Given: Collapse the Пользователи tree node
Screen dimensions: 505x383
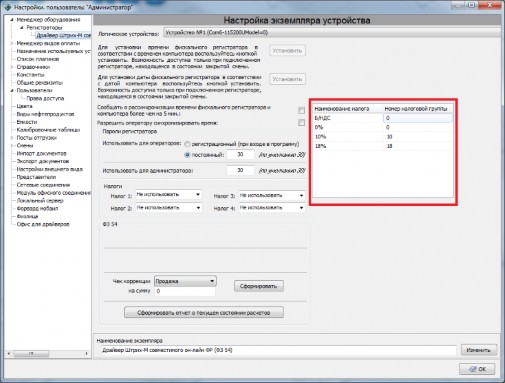Looking at the screenshot, I should 12,90.
